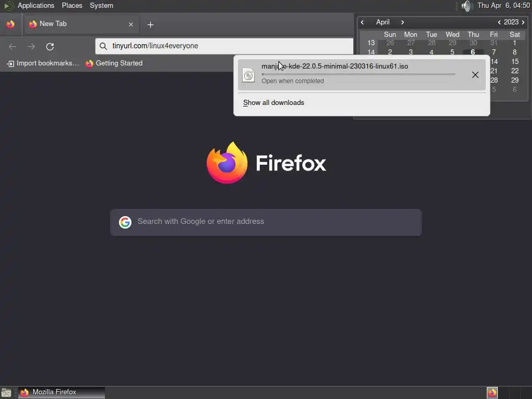Open Firefox View pinned icon
This screenshot has height=399, width=532.
pyautogui.click(x=10, y=24)
